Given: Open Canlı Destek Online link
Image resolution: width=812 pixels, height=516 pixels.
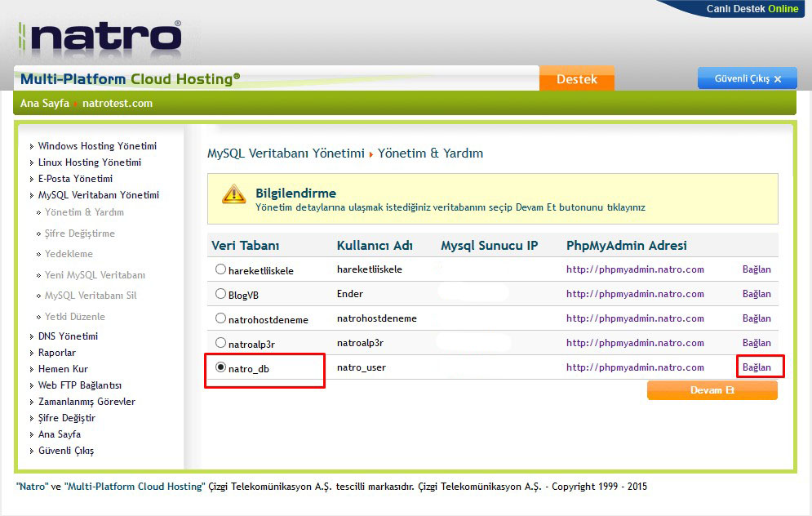Looking at the screenshot, I should click(x=752, y=9).
